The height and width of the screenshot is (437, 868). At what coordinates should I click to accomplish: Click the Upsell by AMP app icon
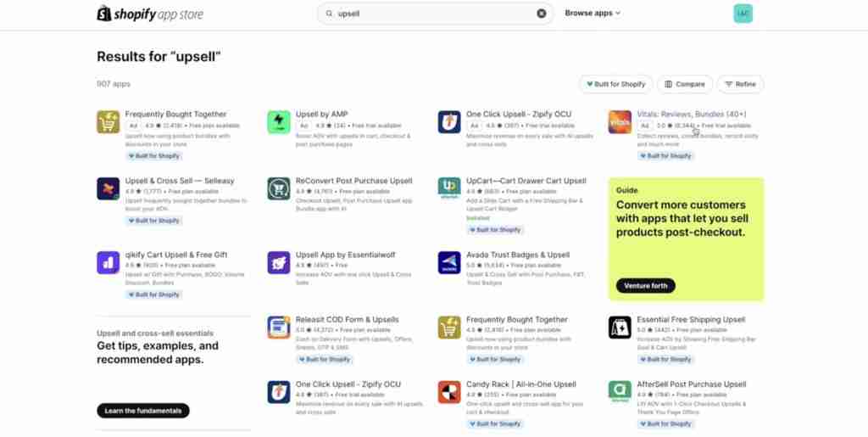[278, 122]
